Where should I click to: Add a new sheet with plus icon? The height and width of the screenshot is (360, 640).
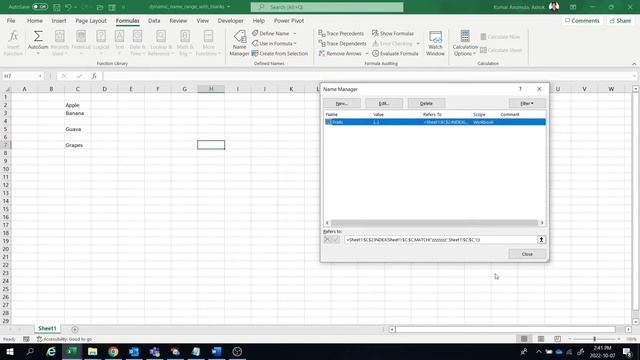click(75, 329)
